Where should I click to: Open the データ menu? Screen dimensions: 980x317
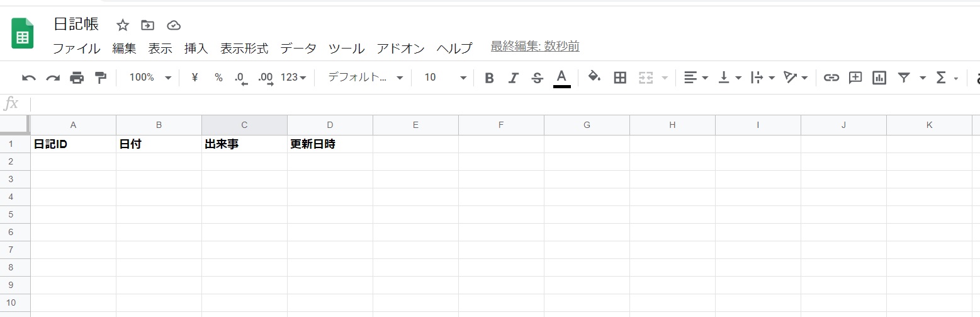click(298, 49)
